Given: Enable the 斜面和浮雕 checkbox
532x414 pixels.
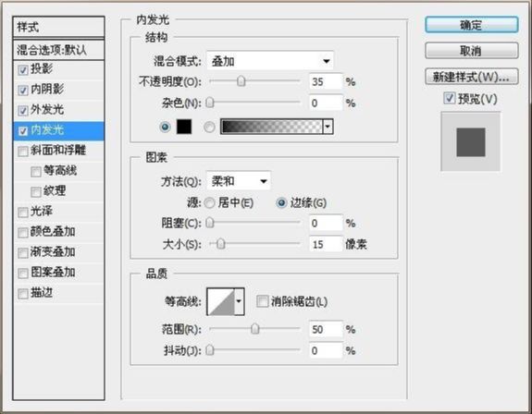Looking at the screenshot, I should (x=23, y=152).
